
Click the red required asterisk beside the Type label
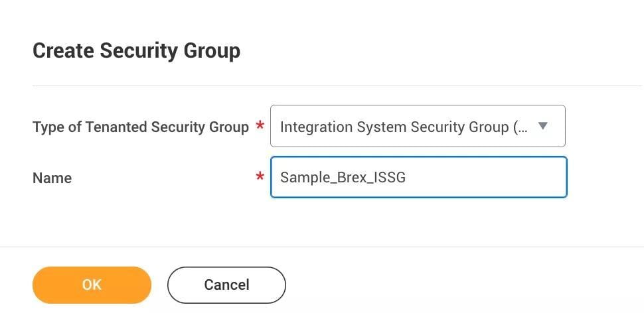[x=260, y=126]
